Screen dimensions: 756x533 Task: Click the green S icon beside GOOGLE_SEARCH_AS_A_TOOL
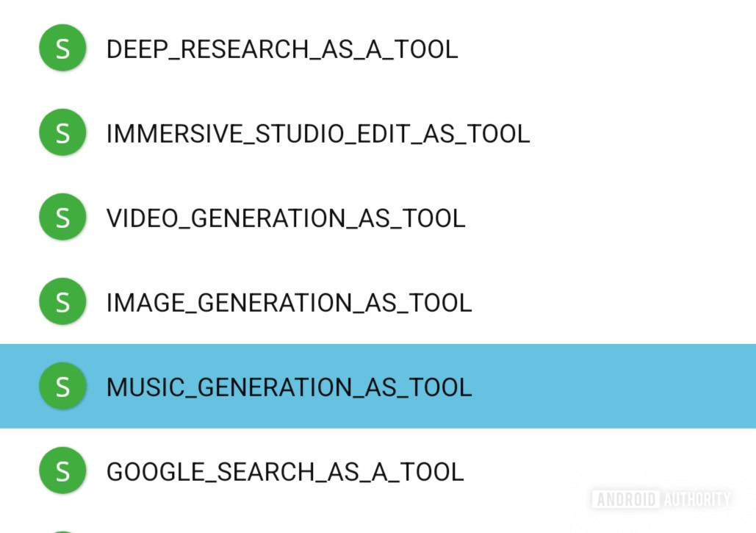62,471
